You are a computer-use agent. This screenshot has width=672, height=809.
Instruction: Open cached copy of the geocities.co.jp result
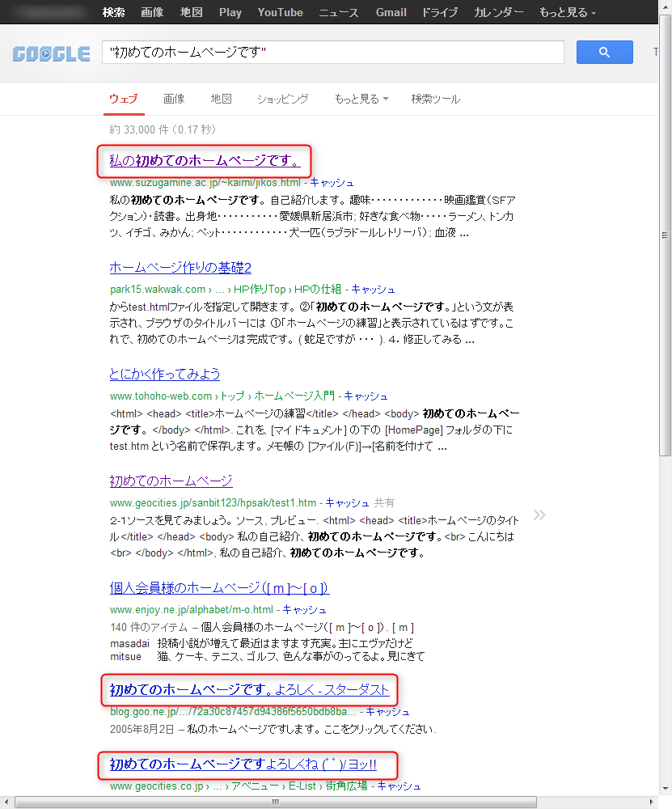(x=399, y=786)
